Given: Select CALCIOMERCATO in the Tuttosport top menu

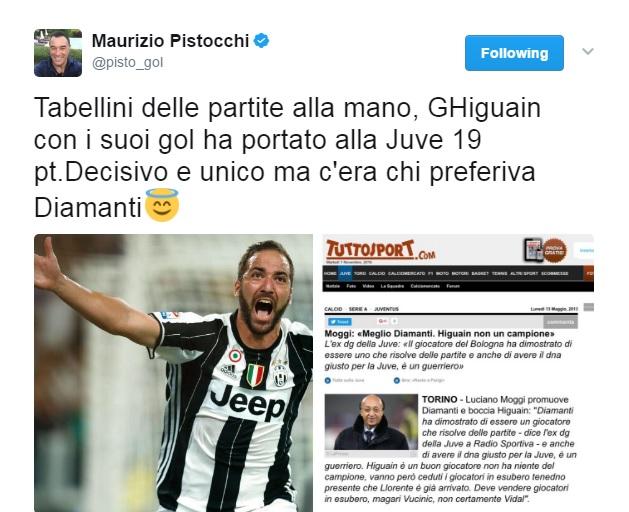Looking at the screenshot, I should point(406,273).
